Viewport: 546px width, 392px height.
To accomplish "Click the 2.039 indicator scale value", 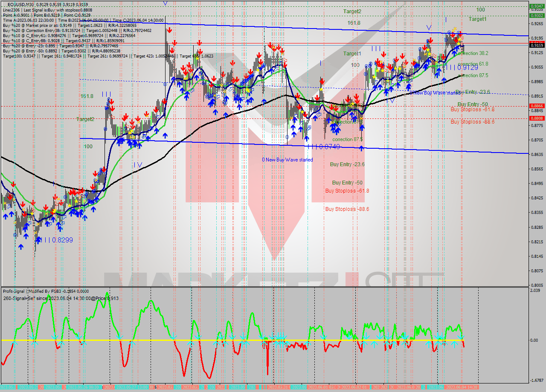I will [536, 291].
